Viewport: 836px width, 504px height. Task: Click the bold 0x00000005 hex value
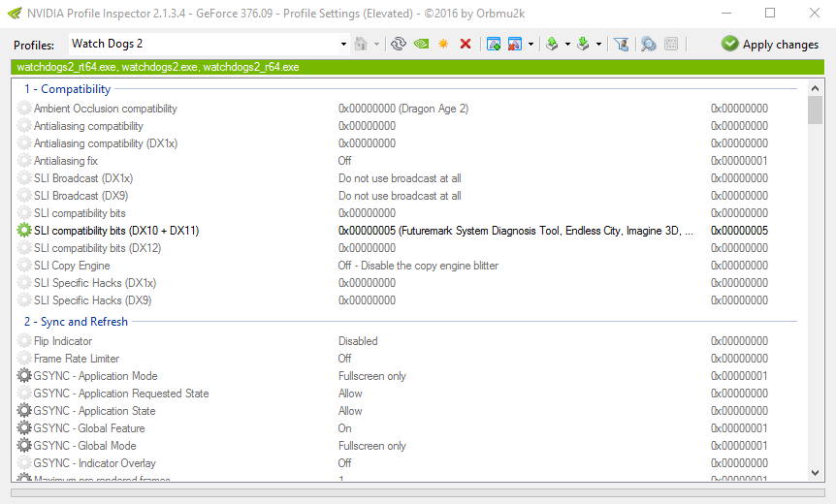pyautogui.click(x=739, y=230)
